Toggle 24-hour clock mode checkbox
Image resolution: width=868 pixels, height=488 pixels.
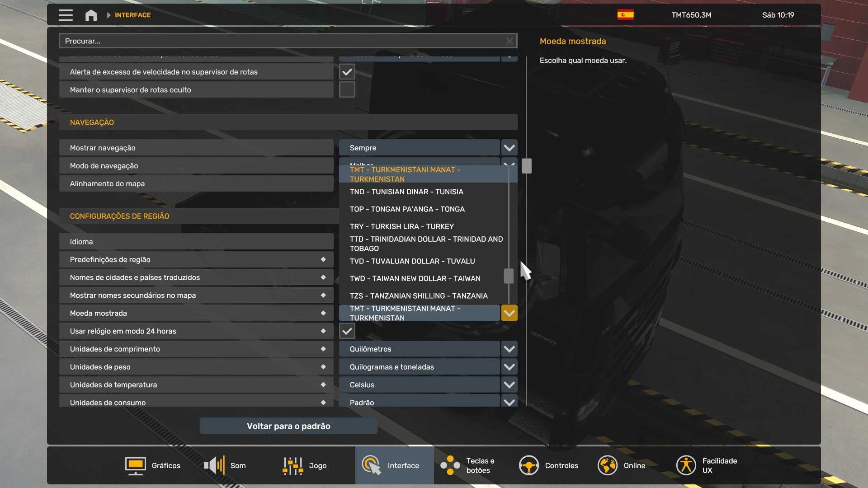pyautogui.click(x=347, y=331)
